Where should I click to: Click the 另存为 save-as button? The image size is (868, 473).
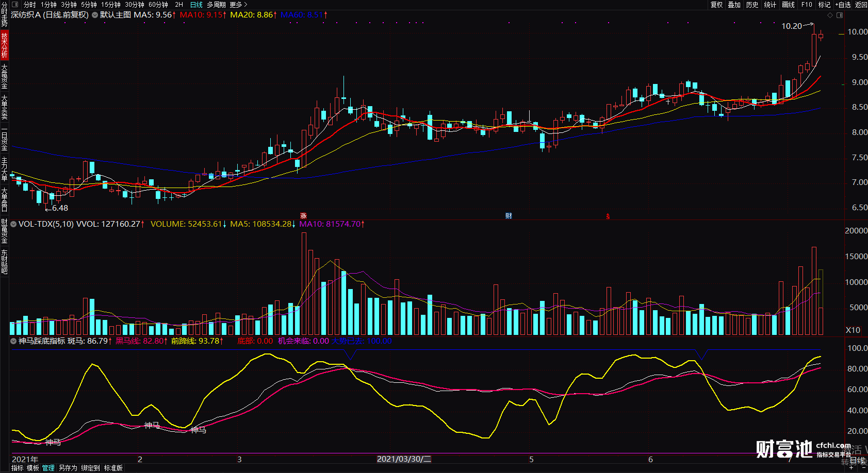(x=68, y=468)
